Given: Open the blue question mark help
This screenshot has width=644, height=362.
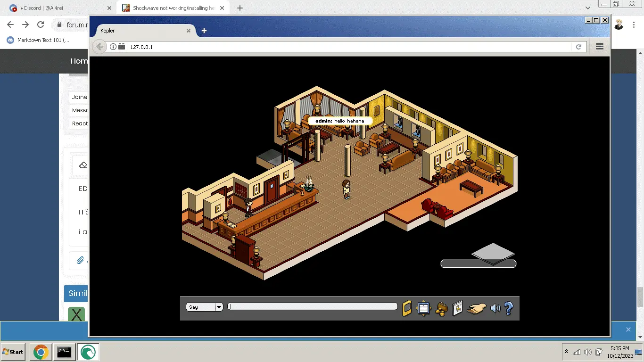Looking at the screenshot, I should click(508, 308).
